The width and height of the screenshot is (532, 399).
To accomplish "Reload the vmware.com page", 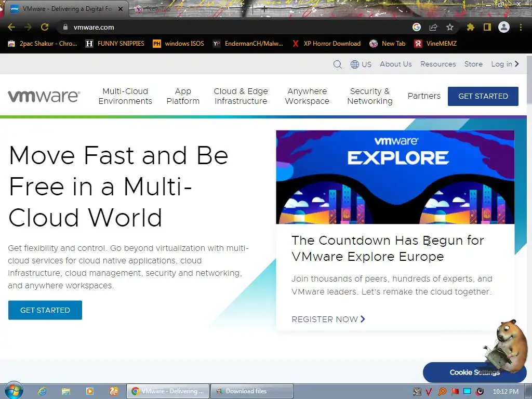I will point(45,27).
